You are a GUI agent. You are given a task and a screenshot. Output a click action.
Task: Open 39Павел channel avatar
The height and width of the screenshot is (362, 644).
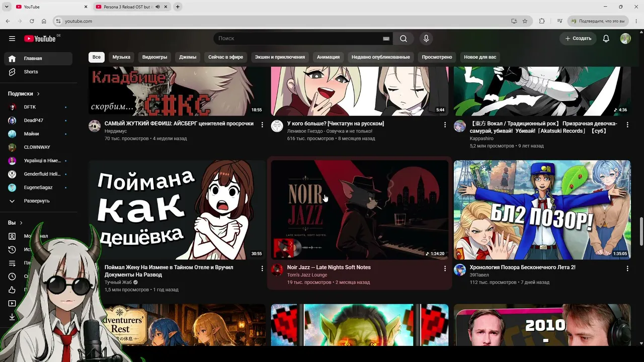click(460, 269)
